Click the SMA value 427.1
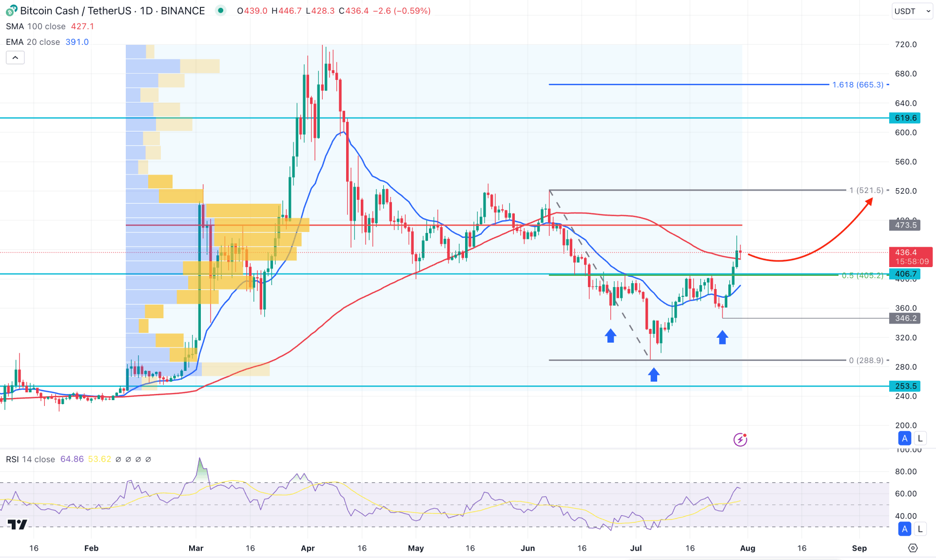This screenshot has height=560, width=936. [82, 26]
